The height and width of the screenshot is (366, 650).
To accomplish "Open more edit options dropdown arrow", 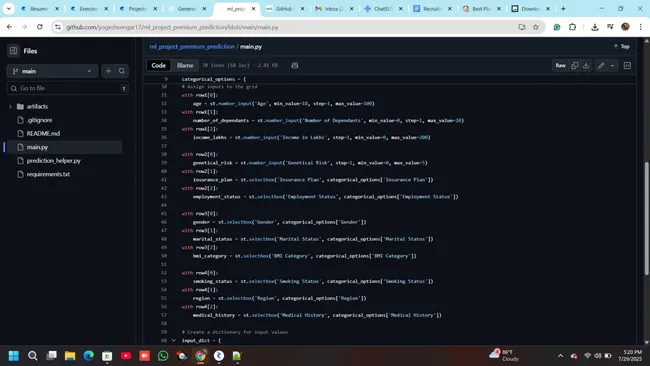I will click(612, 65).
